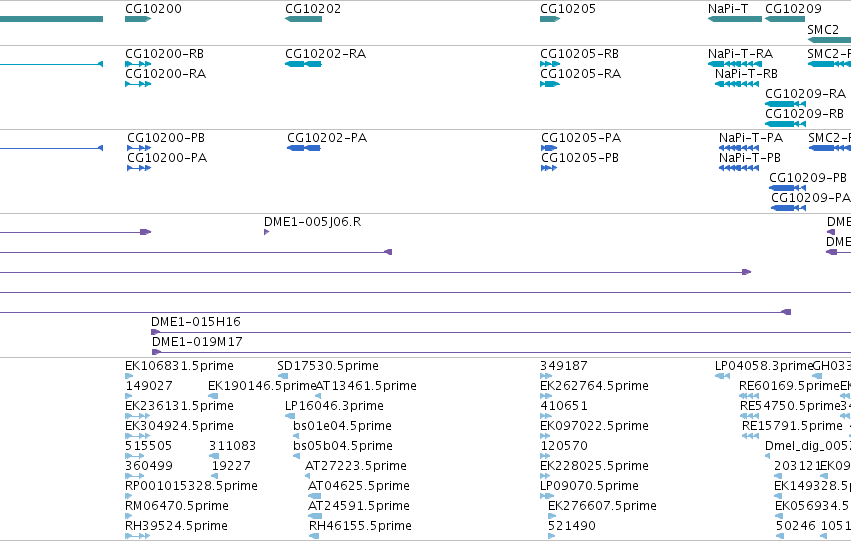851x541 pixels.
Task: Select EST EK097022.5prime
Action: pyautogui.click(x=594, y=426)
